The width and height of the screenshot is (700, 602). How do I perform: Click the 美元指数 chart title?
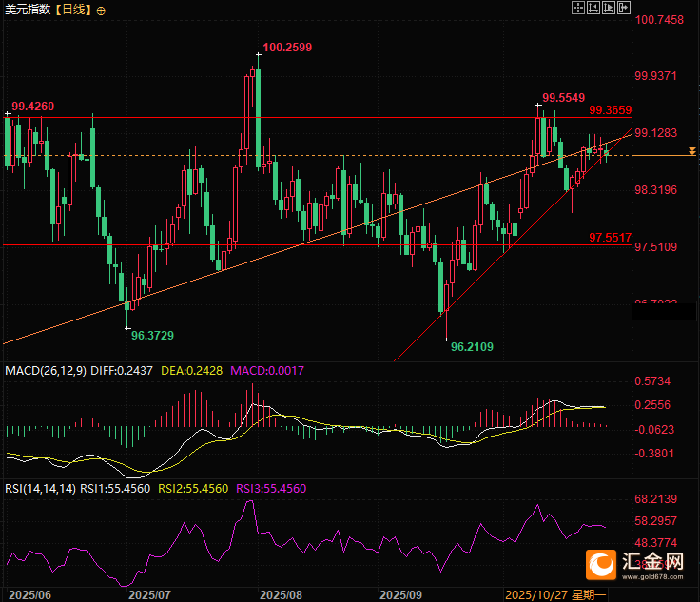[26, 10]
